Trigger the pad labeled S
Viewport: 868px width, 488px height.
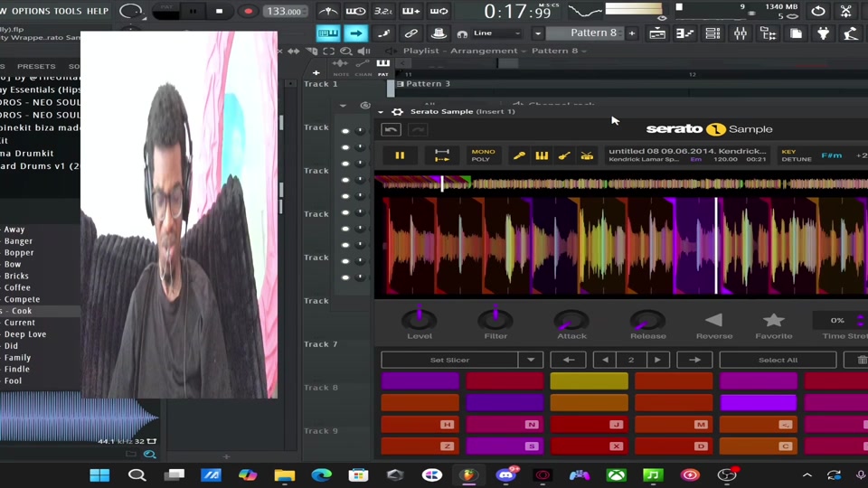pos(505,446)
